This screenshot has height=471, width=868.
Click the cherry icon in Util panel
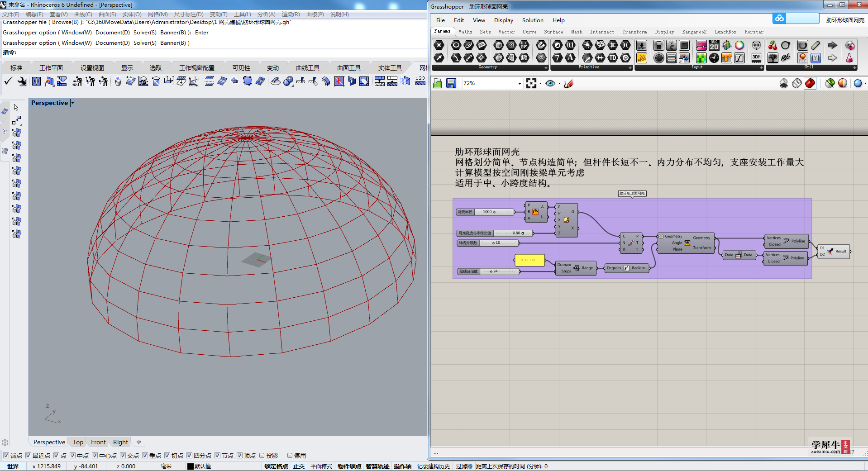(773, 45)
